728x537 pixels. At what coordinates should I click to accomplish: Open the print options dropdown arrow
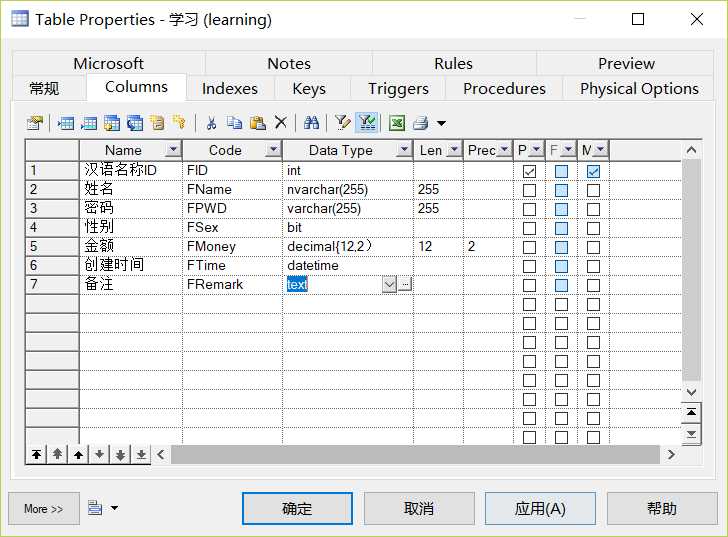(442, 123)
